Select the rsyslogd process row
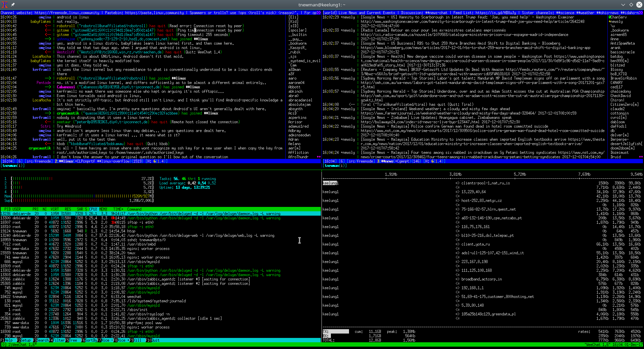The width and height of the screenshot is (644, 349). point(160,314)
